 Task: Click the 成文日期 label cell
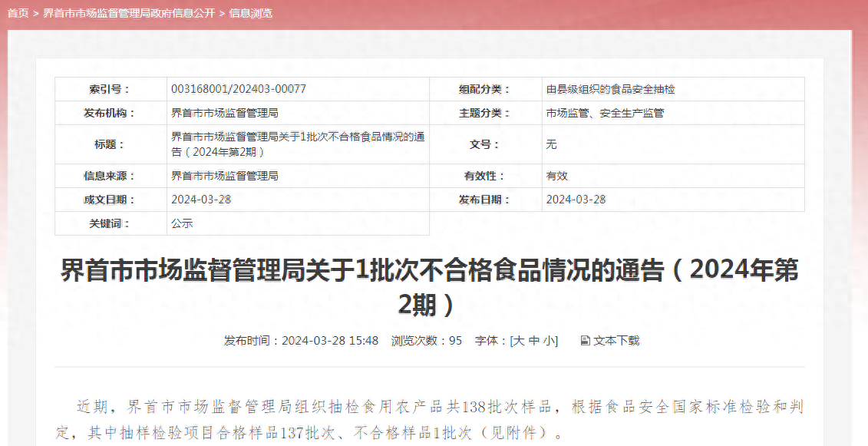point(111,200)
